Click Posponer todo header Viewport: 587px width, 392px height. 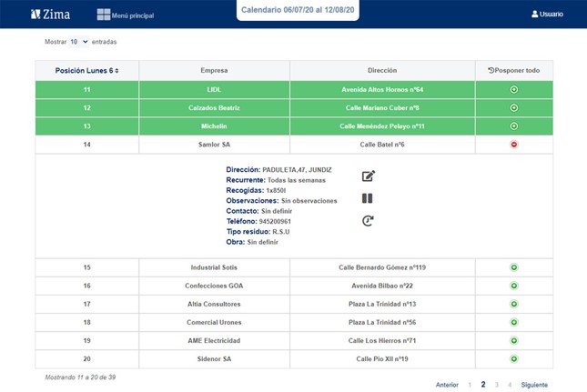pos(513,70)
